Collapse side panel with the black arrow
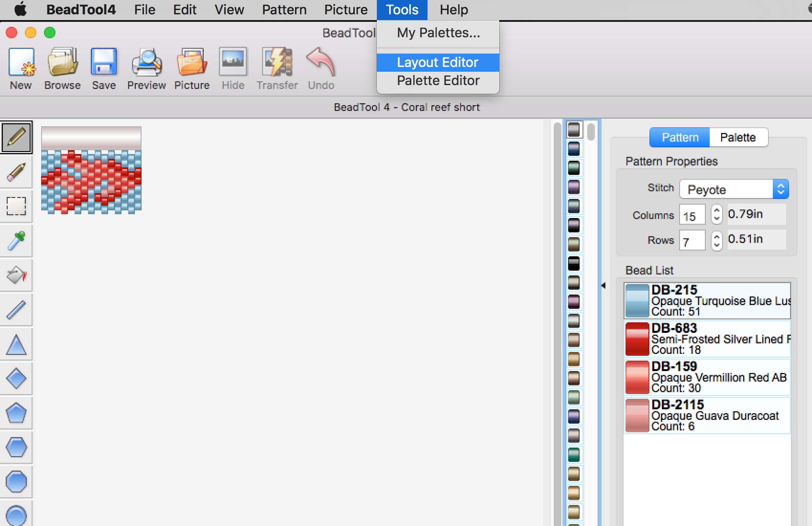Image resolution: width=812 pixels, height=526 pixels. pos(604,285)
